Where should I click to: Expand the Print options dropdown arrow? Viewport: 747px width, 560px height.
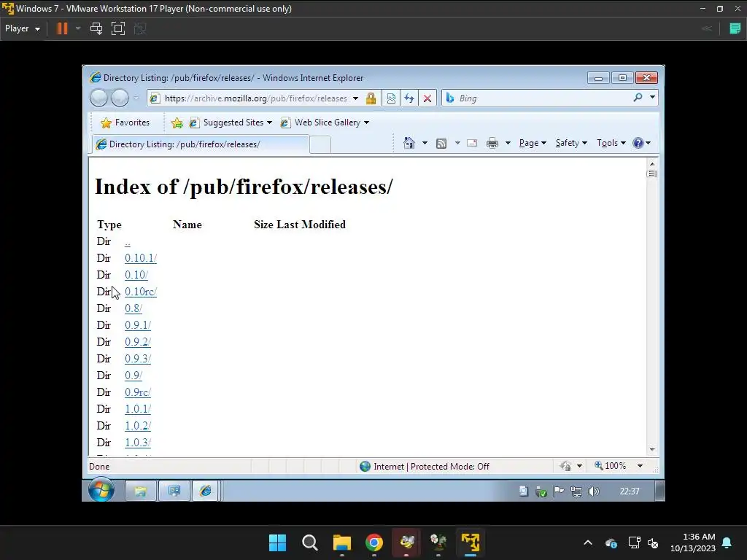(508, 143)
